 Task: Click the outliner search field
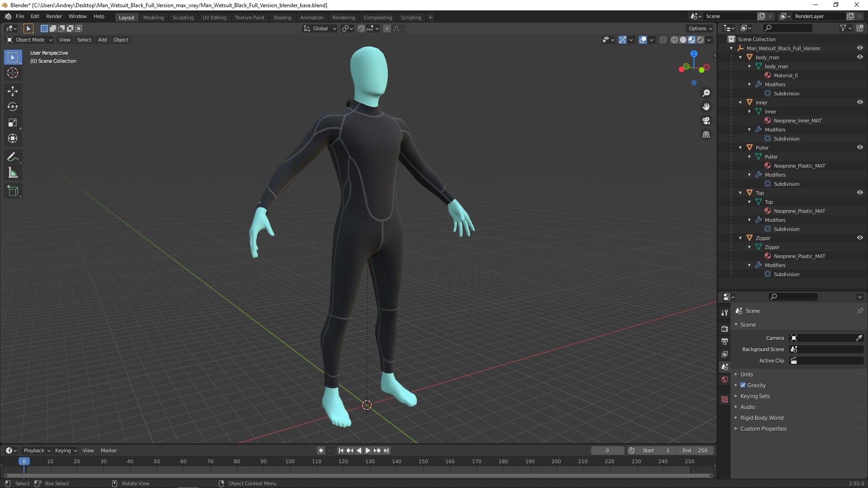[x=787, y=28]
